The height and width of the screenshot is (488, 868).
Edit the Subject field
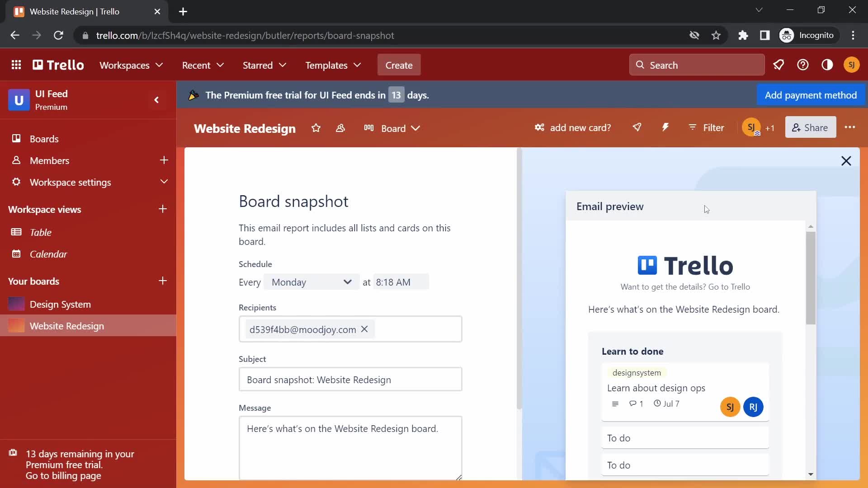[x=350, y=380]
